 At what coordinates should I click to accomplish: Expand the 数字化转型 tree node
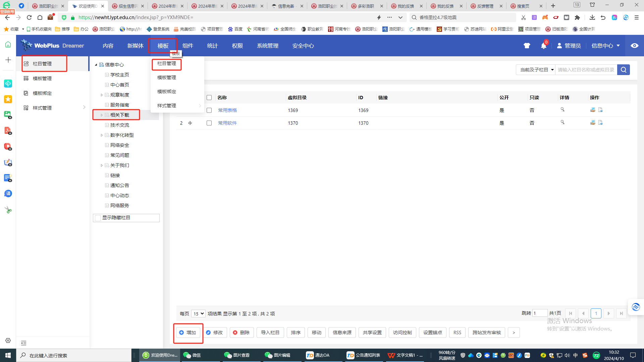[x=102, y=135]
